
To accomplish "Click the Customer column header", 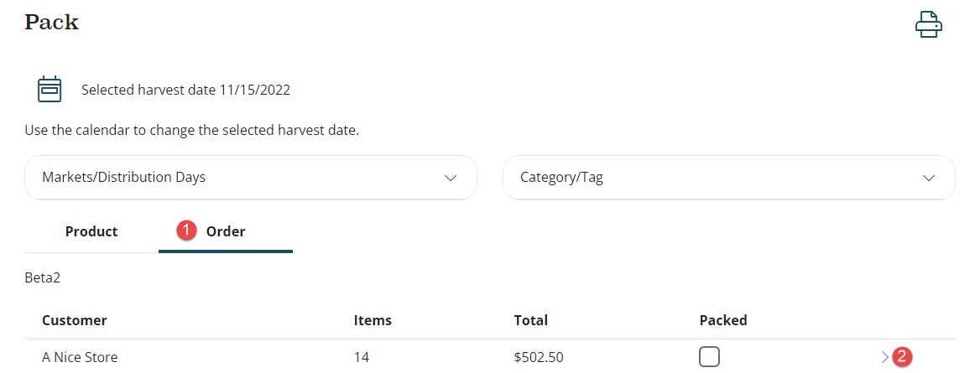I will click(x=75, y=320).
